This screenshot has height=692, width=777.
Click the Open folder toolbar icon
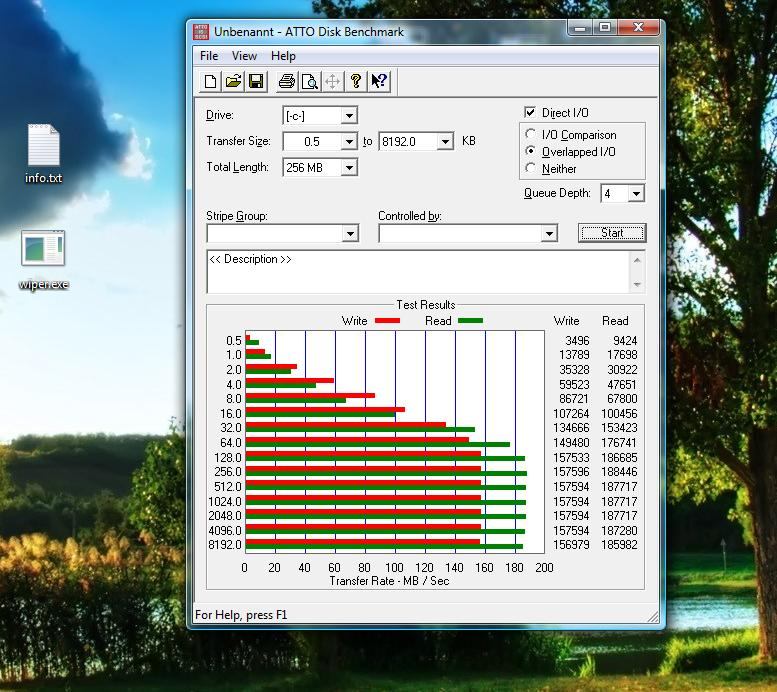[233, 81]
